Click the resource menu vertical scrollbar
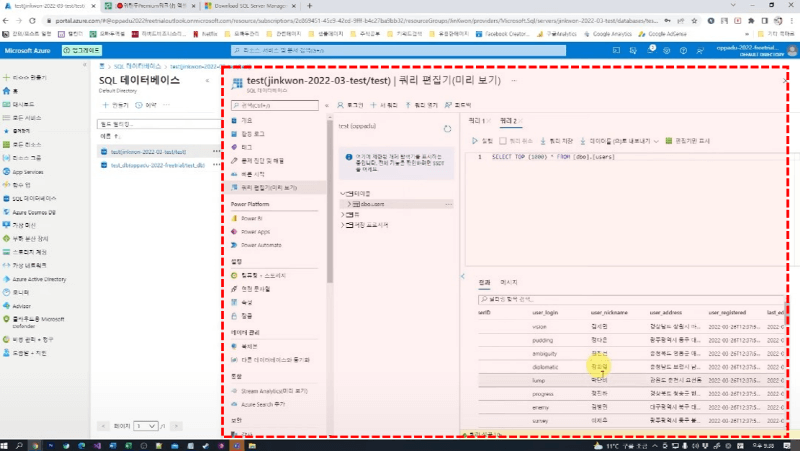 coord(330,202)
